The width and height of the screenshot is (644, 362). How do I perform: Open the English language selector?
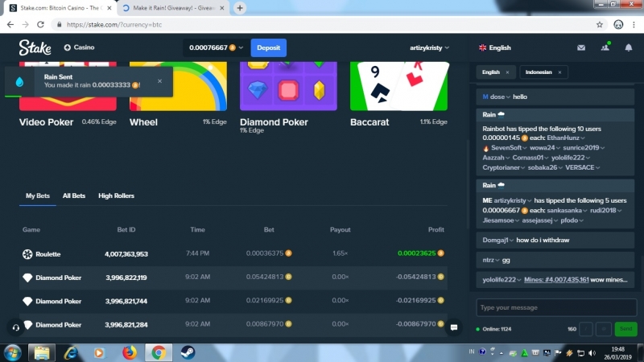495,47
